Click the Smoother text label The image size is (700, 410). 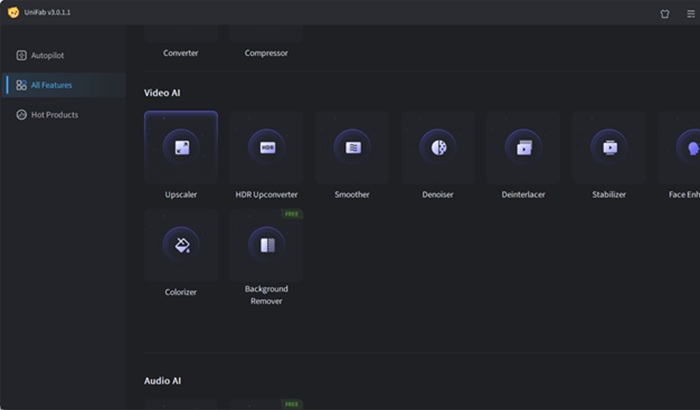(x=352, y=194)
